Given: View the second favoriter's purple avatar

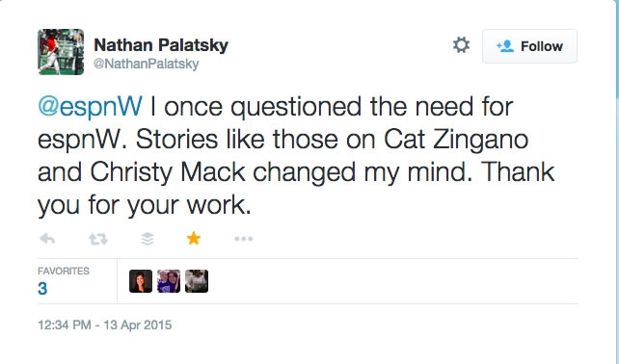Looking at the screenshot, I should [x=169, y=281].
